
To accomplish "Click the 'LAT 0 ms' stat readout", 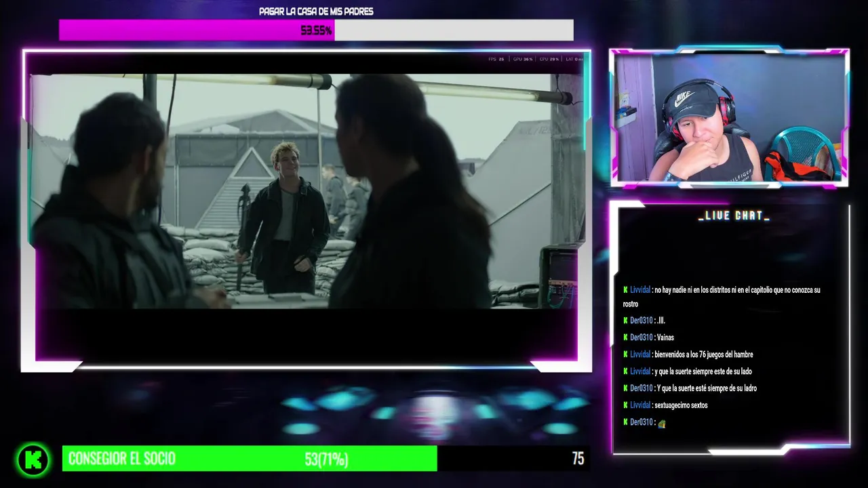I will 574,60.
